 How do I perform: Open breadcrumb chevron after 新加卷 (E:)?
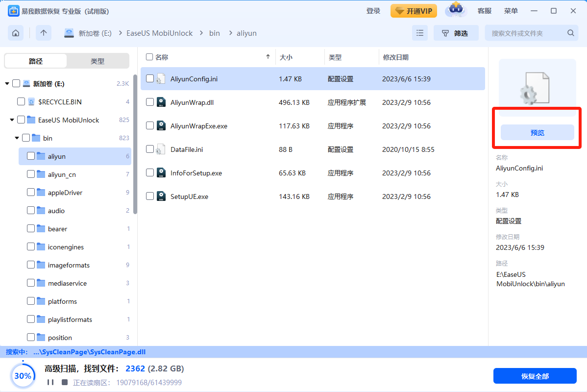(120, 33)
